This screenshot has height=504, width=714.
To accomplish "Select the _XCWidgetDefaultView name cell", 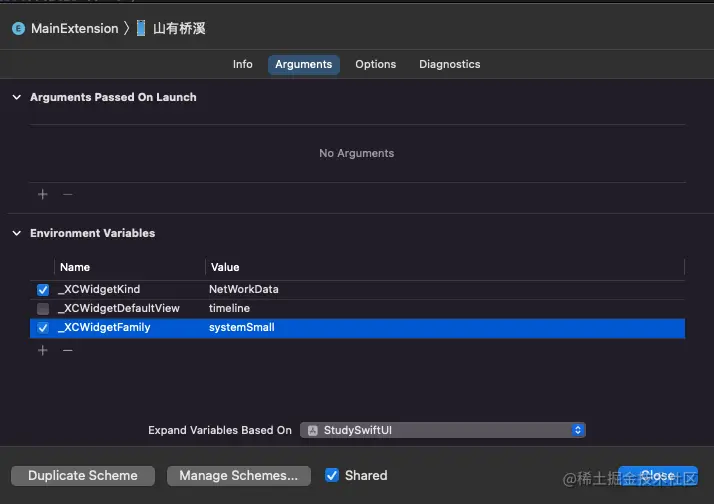I will [118, 308].
